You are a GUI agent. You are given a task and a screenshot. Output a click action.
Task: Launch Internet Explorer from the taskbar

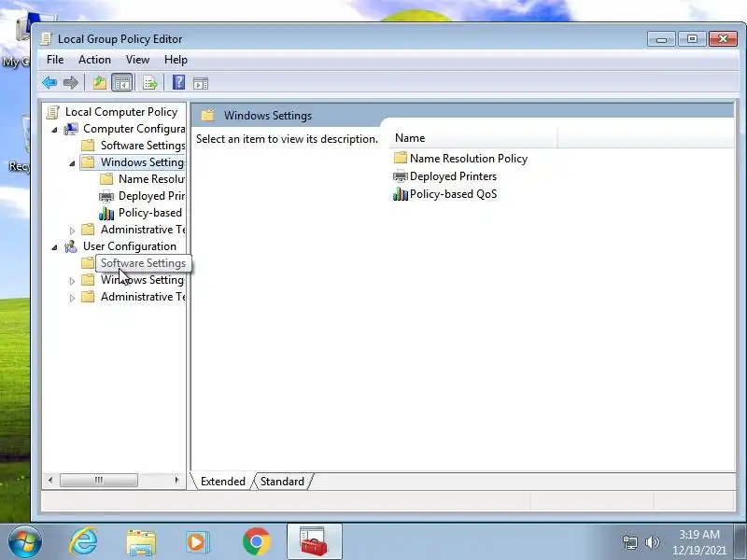coord(83,542)
